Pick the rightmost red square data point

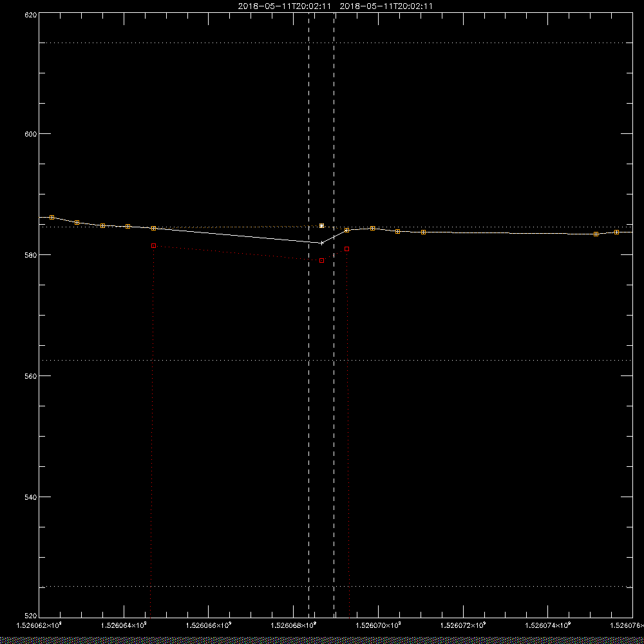tap(346, 249)
